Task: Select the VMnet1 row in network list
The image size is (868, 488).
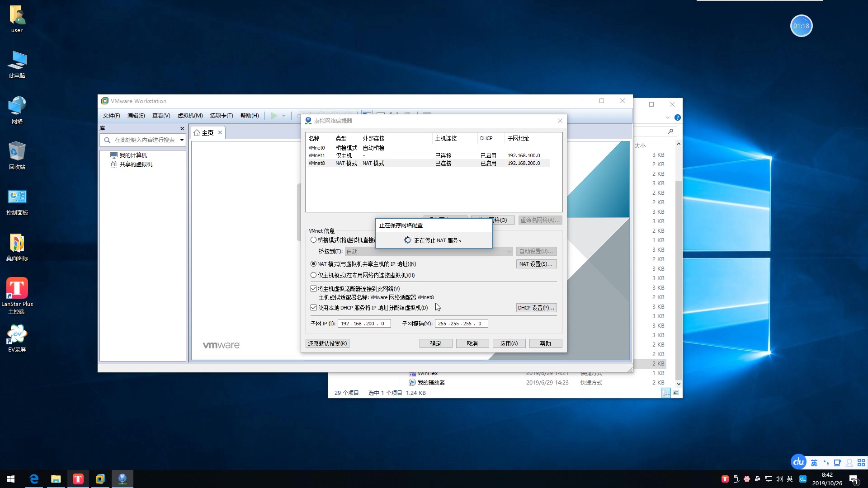Action: click(x=428, y=155)
